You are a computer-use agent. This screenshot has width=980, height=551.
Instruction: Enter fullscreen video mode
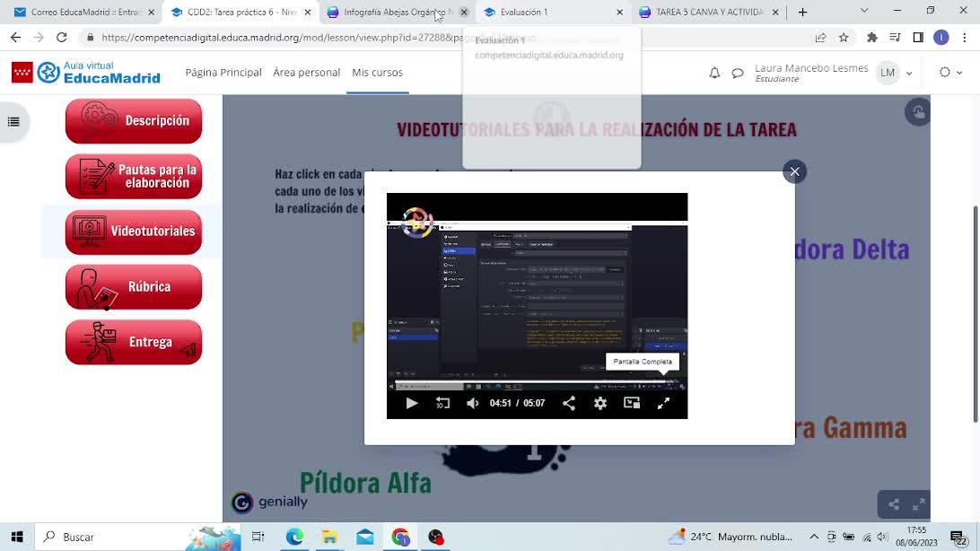(664, 404)
